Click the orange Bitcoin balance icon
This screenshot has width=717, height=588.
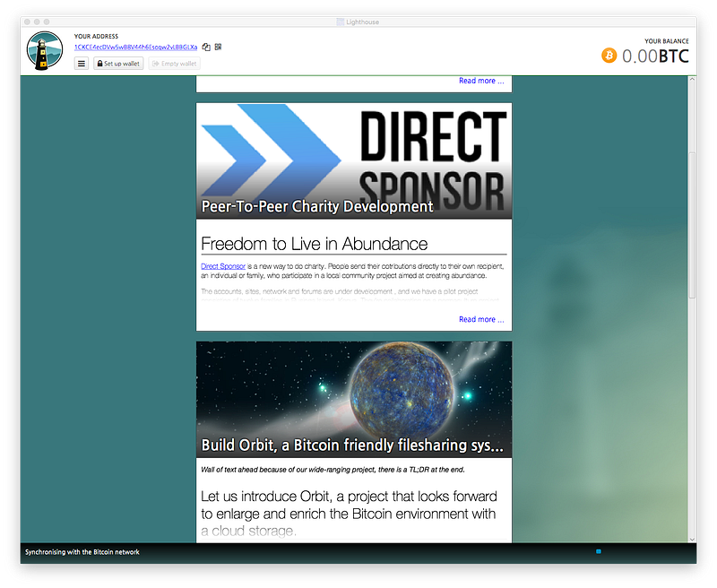point(609,56)
